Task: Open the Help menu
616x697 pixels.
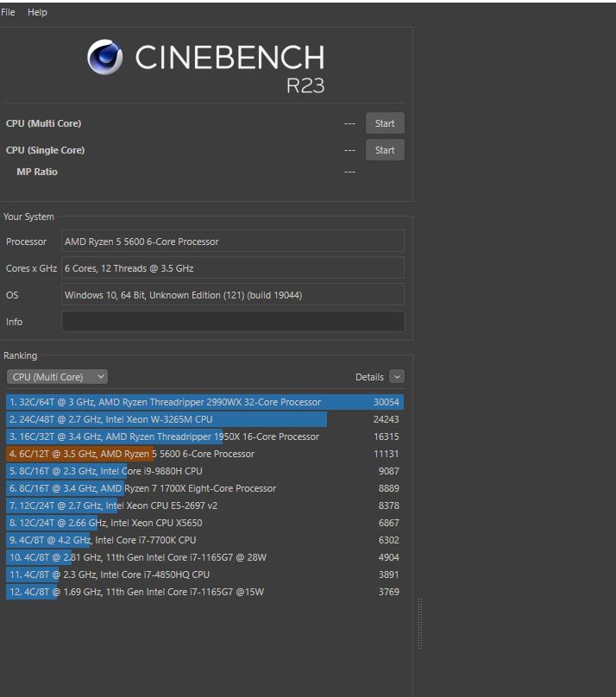Action: tap(37, 12)
